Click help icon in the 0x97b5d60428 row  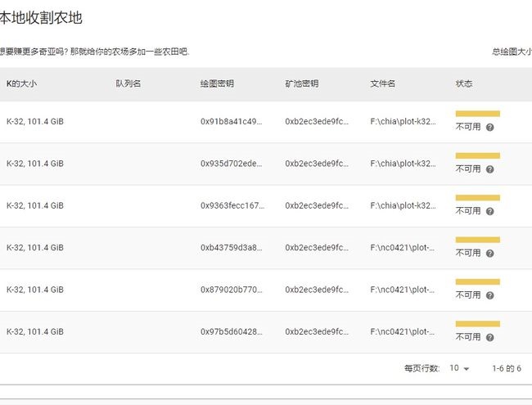[x=489, y=337]
